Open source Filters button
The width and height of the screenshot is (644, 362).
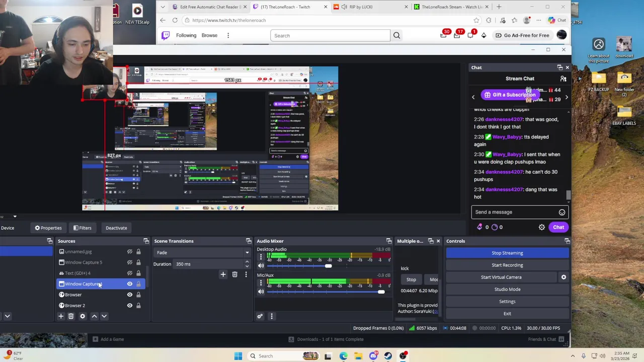click(x=83, y=228)
